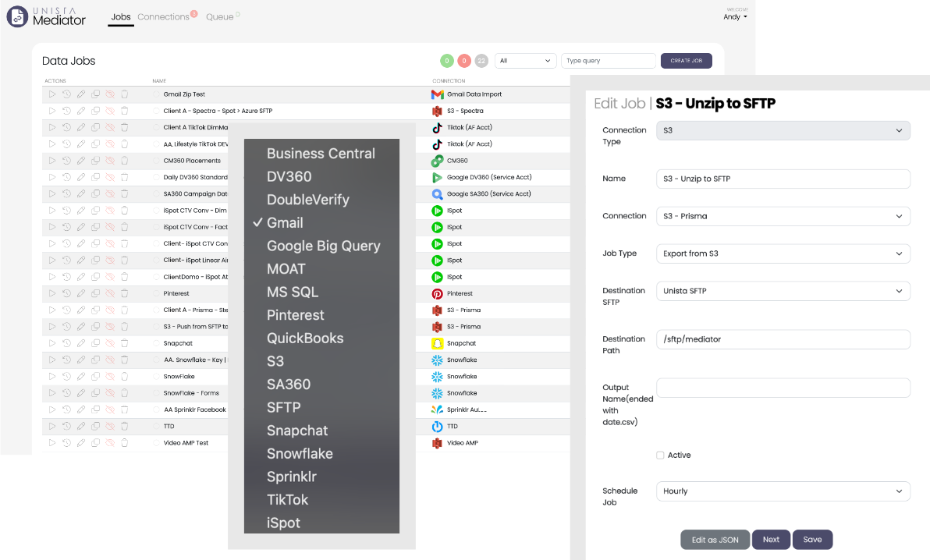Delete the Gmail Zip Test job
Viewport: 930px width, 560px height.
coord(125,94)
